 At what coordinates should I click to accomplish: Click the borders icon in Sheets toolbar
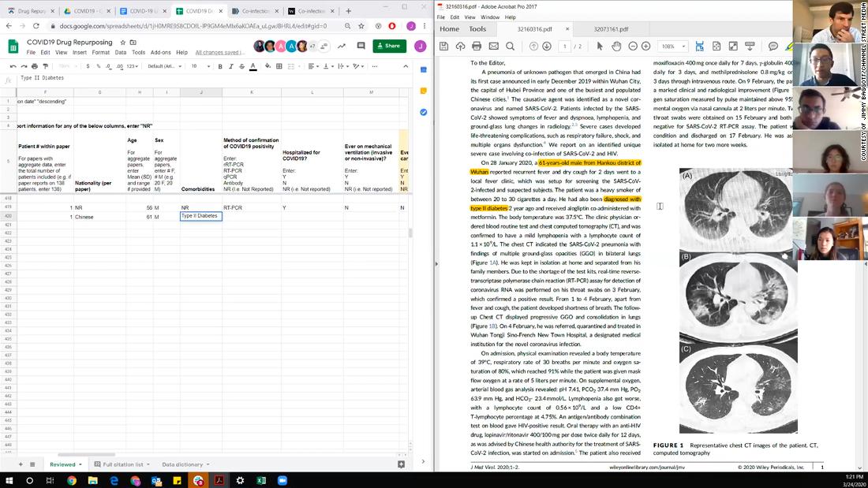click(x=279, y=66)
